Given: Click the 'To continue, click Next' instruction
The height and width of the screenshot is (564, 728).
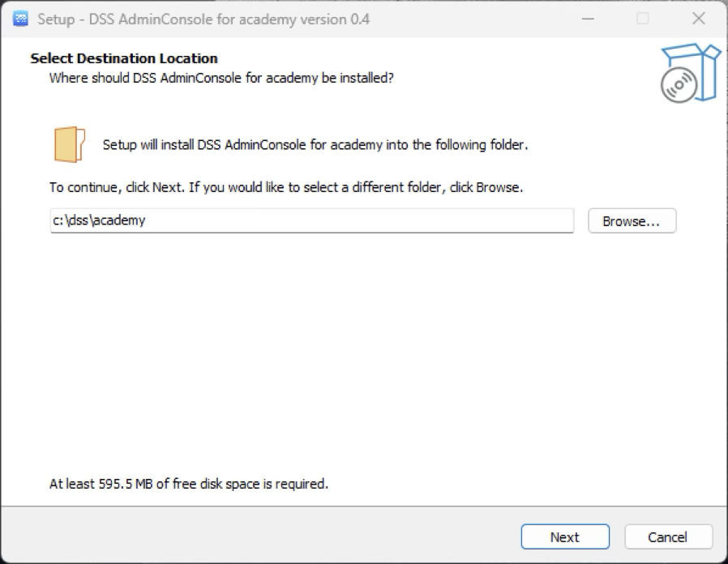Looking at the screenshot, I should [x=286, y=187].
